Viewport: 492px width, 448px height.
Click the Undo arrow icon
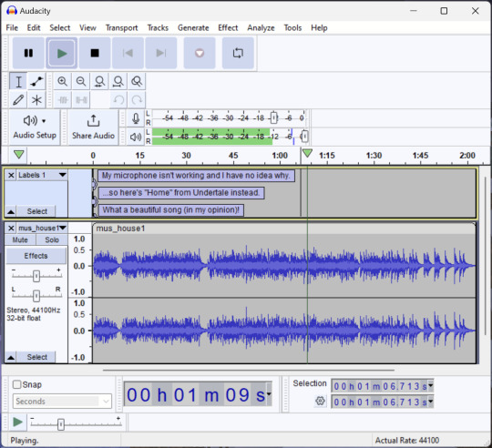tap(118, 100)
